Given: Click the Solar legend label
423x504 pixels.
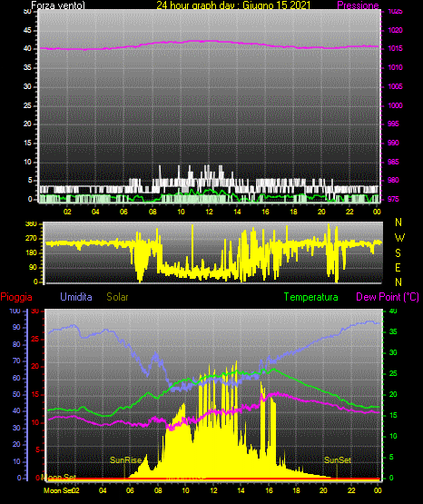Looking at the screenshot, I should pos(117,297).
